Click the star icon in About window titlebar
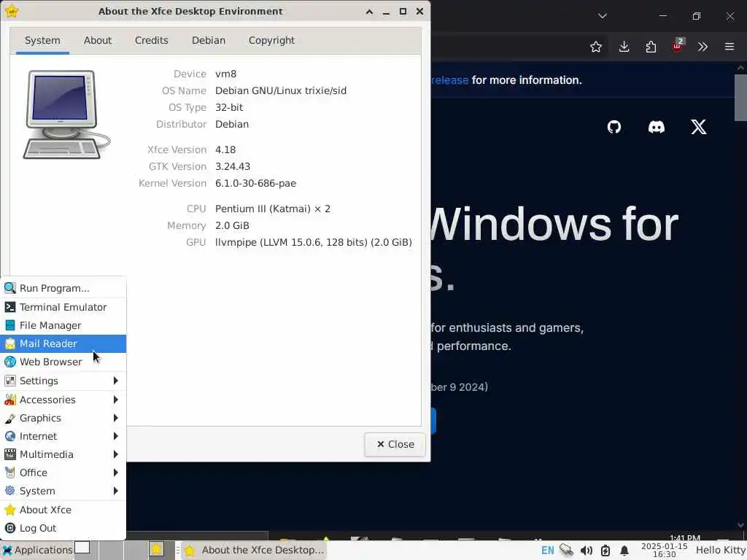 tap(12, 11)
